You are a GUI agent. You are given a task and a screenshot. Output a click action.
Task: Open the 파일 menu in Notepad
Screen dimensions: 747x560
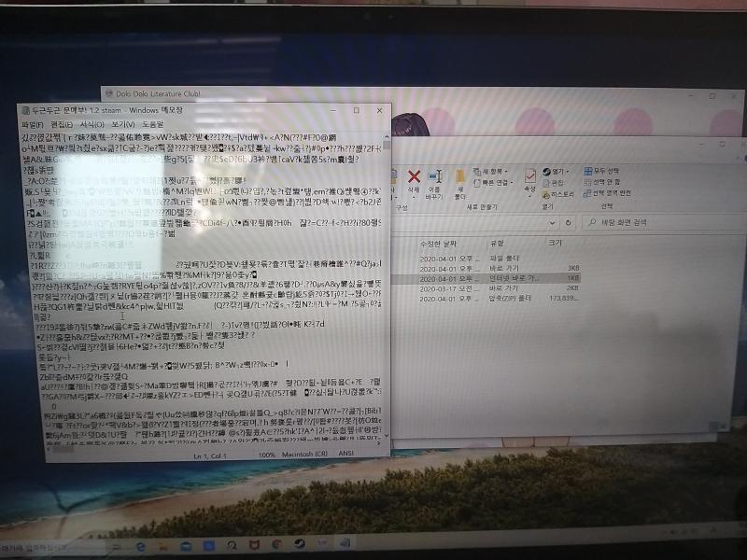[32, 125]
